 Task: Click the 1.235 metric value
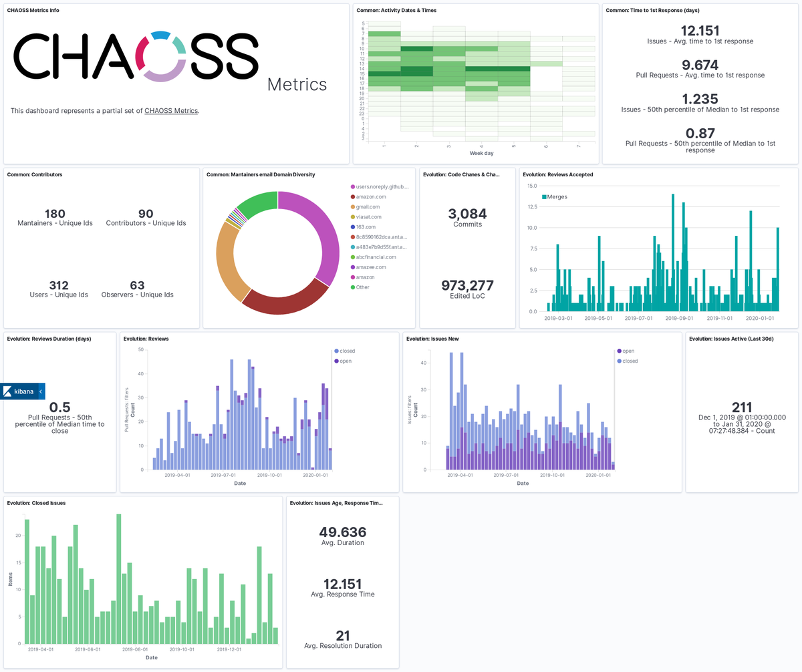click(x=700, y=99)
